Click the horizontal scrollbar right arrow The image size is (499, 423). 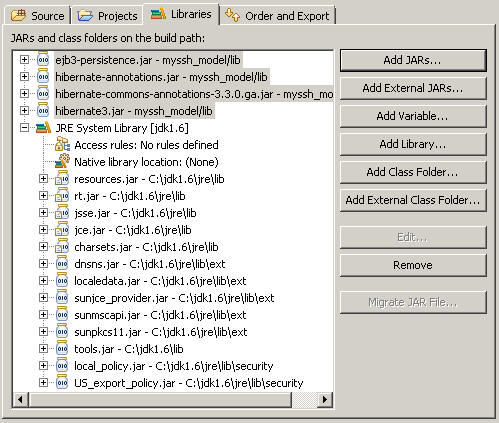pos(324,399)
